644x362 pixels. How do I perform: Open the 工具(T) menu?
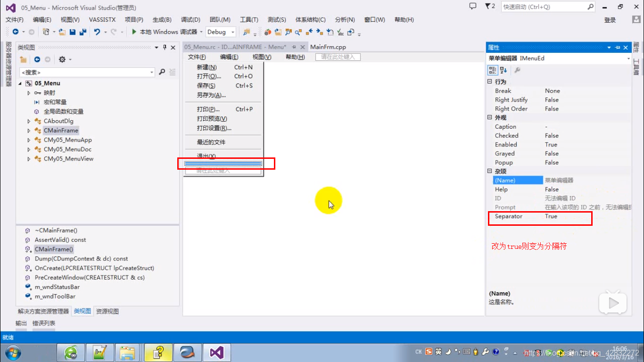(249, 20)
